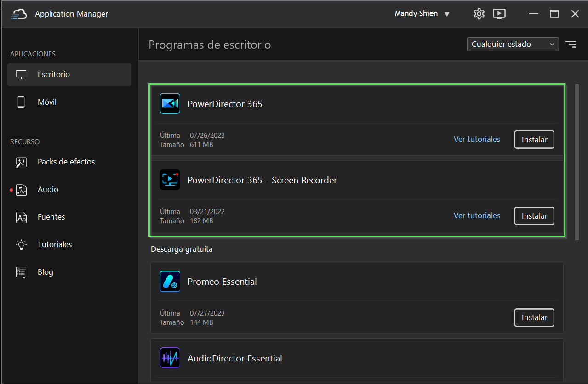Click the AudioDirector Essential app icon

170,358
